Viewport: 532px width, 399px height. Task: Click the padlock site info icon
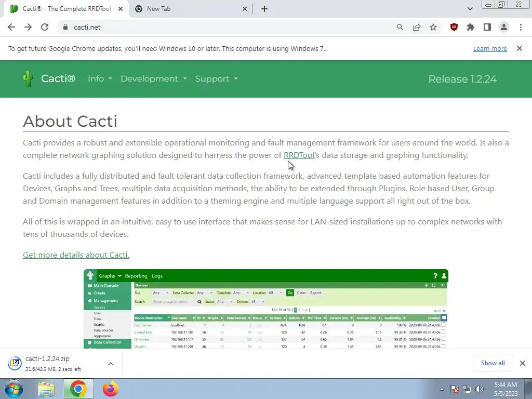coord(65,27)
